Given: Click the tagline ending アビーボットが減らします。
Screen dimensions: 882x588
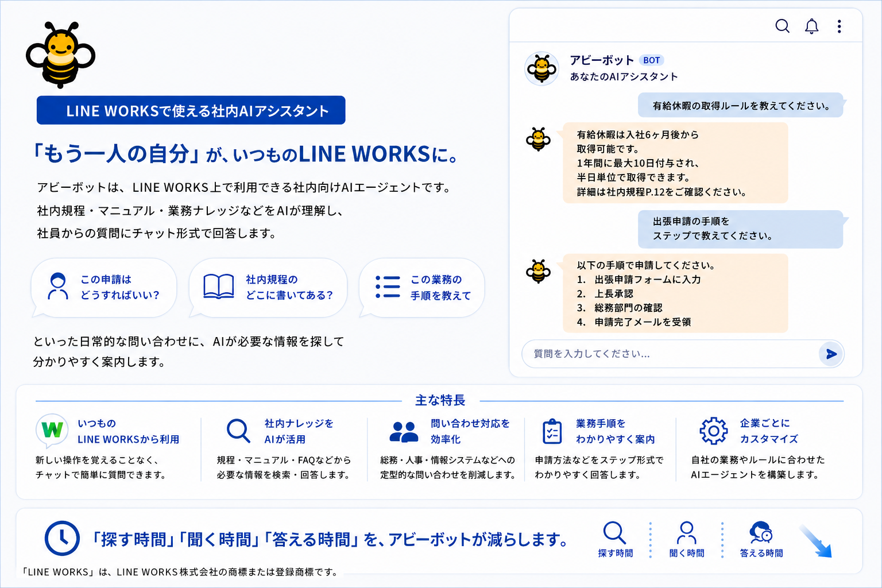Looking at the screenshot, I should [331, 539].
